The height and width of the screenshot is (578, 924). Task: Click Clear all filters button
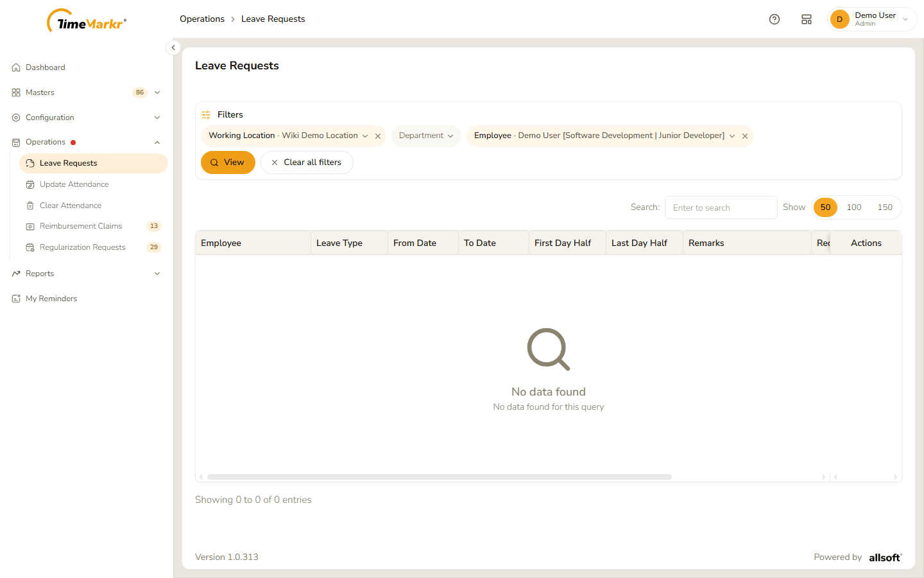pyautogui.click(x=307, y=162)
